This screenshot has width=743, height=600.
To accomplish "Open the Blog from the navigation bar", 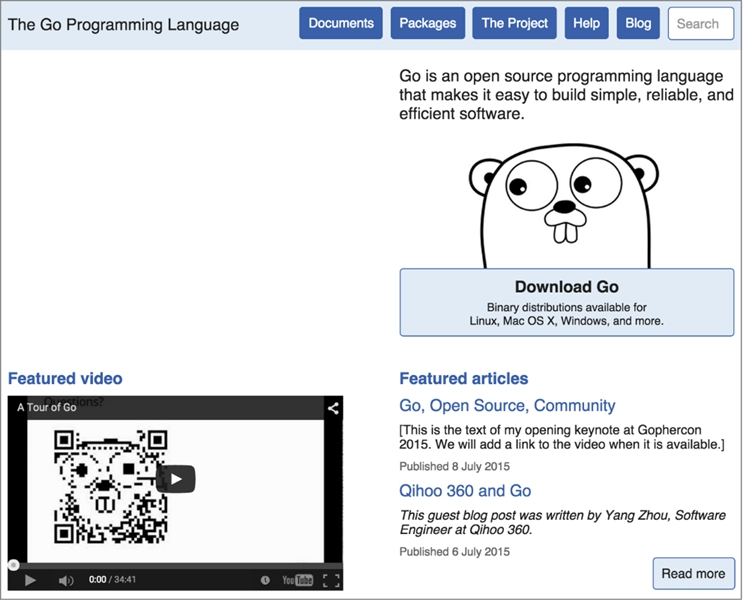I will pos(638,23).
